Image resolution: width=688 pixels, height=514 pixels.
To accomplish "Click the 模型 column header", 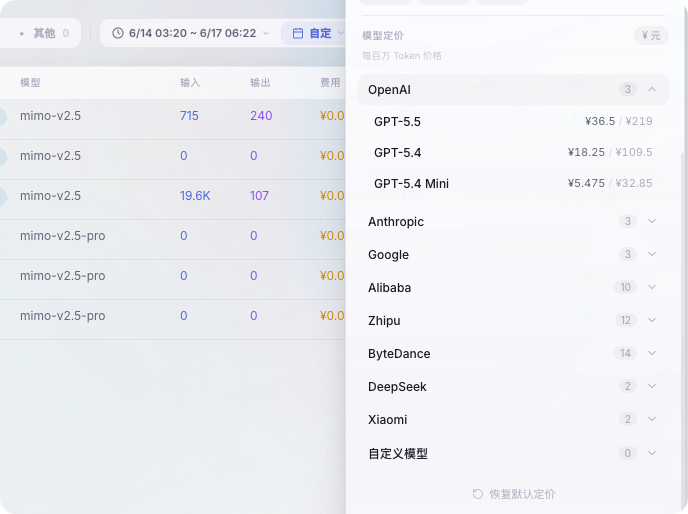I will click(30, 83).
